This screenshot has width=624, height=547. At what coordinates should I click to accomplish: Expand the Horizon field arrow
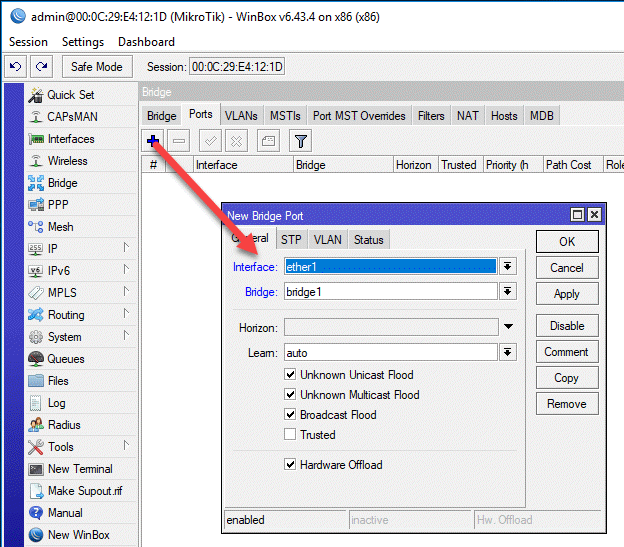(x=508, y=327)
